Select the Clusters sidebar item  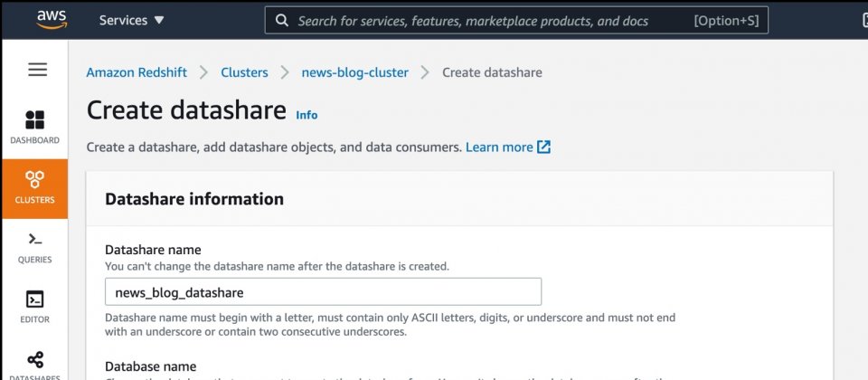[35, 188]
